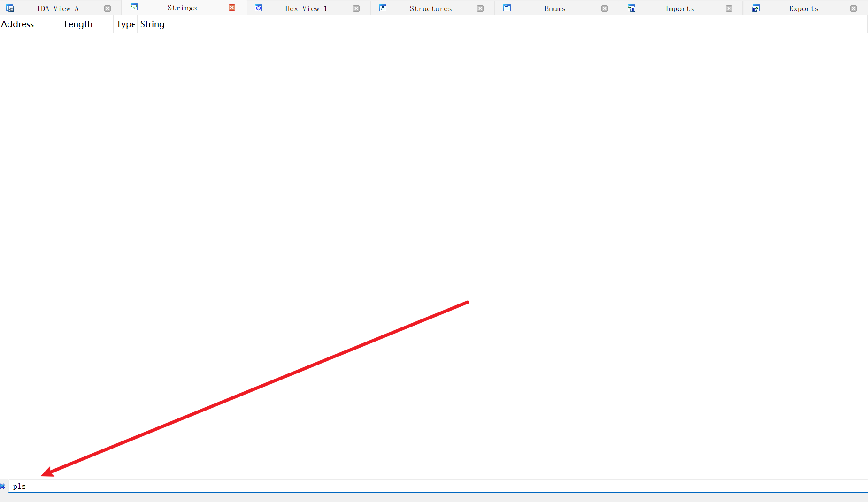Viewport: 868px width, 502px height.
Task: Close the Hex View-1 tab
Action: 356,8
